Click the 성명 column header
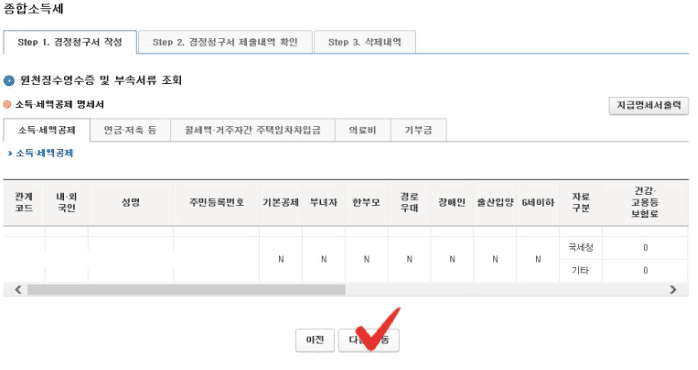The width and height of the screenshot is (698, 370). [x=130, y=203]
